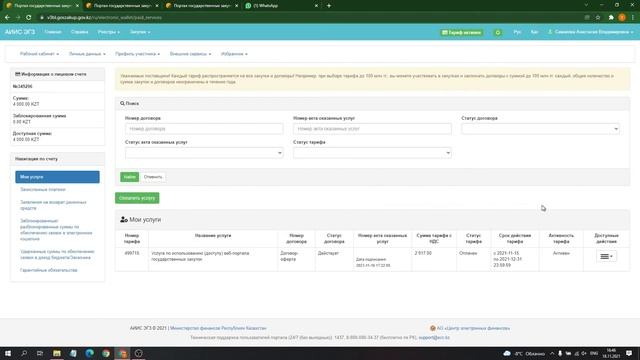Viewport: 640px width, 360px height.
Task: Click the taskbar clock and date
Action: (x=611, y=353)
